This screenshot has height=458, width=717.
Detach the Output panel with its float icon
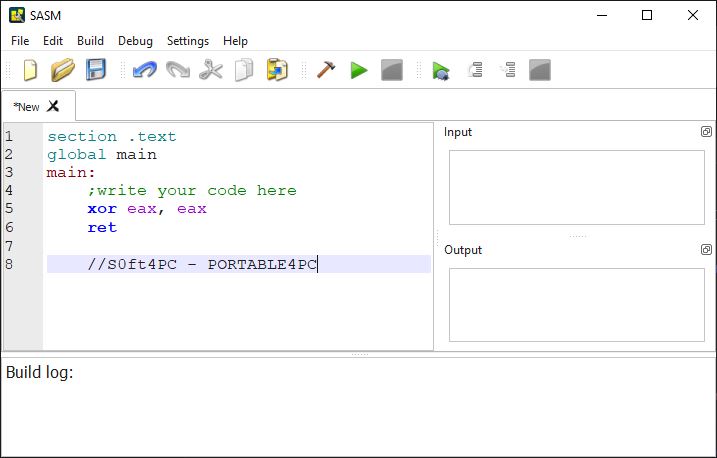coord(706,250)
